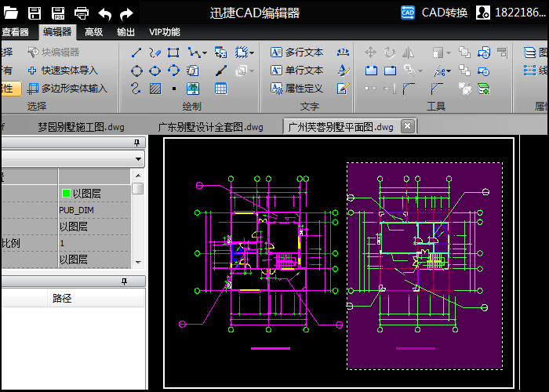Click the properties panel scrollbar up arrow
Viewport: 549px width, 392px height.
tap(138, 176)
